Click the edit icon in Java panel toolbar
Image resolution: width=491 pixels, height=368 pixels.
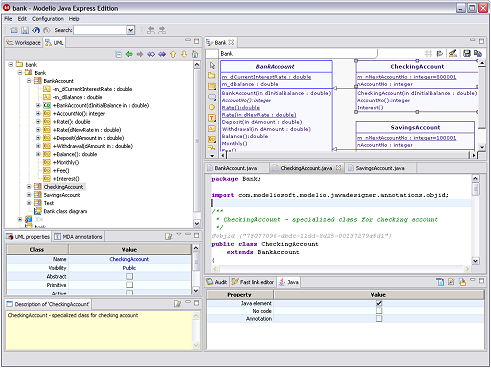(x=451, y=282)
